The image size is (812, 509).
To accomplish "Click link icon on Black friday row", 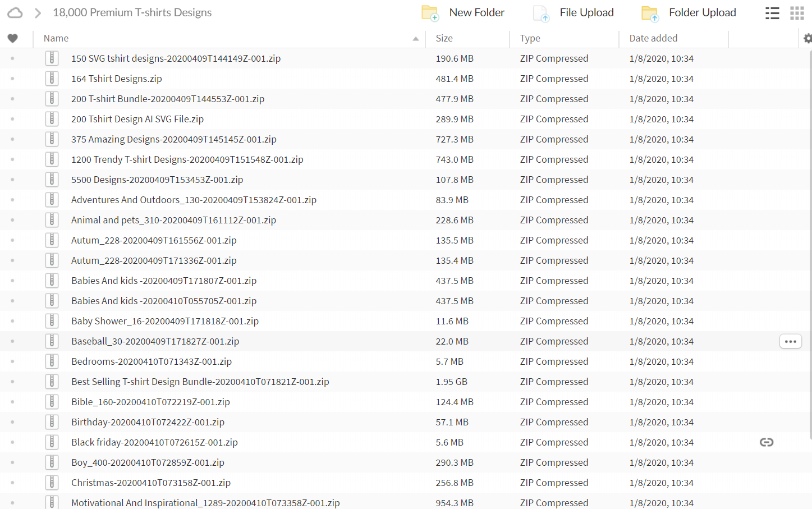I will (x=766, y=442).
